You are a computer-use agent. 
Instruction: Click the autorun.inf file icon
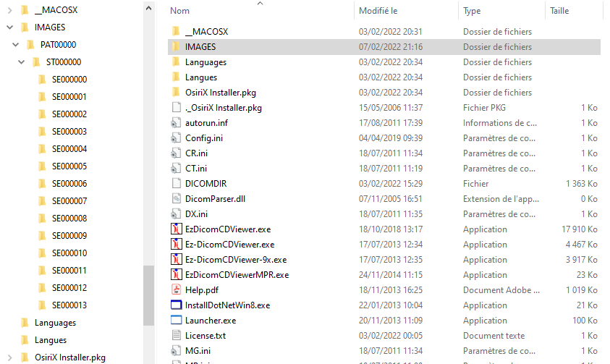(x=176, y=123)
